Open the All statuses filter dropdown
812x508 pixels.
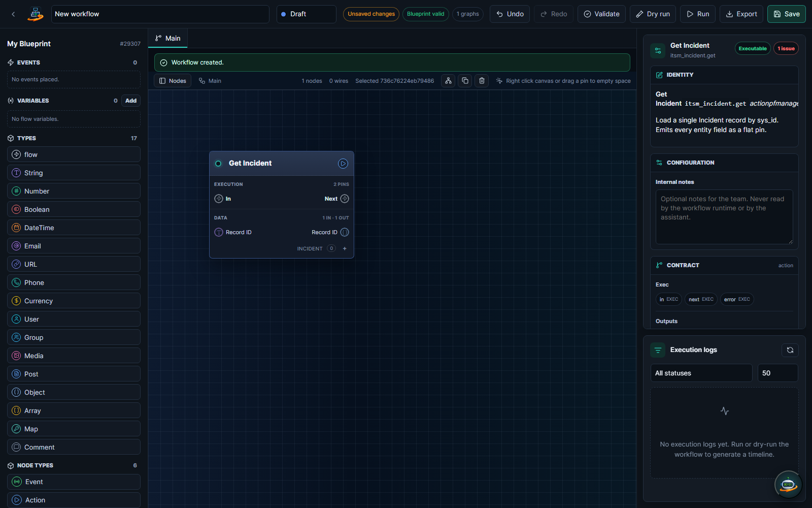tap(701, 373)
